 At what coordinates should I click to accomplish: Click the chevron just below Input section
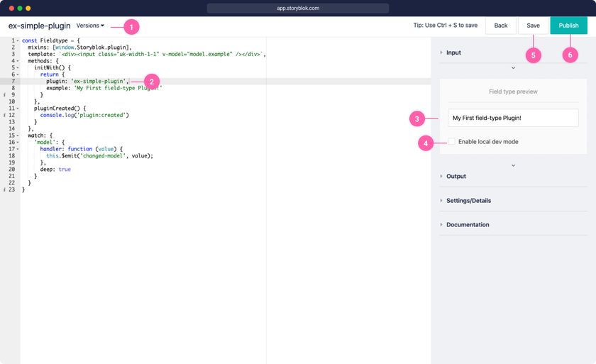point(513,68)
